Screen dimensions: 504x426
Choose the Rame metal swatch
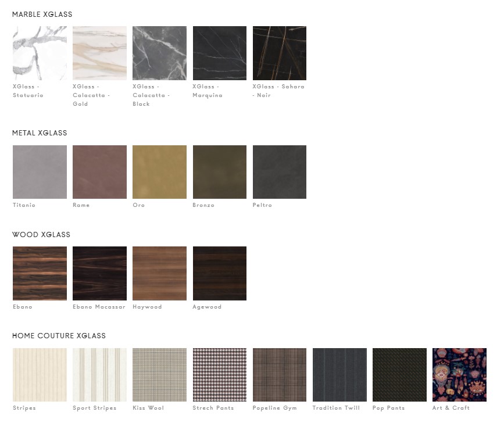pyautogui.click(x=99, y=172)
